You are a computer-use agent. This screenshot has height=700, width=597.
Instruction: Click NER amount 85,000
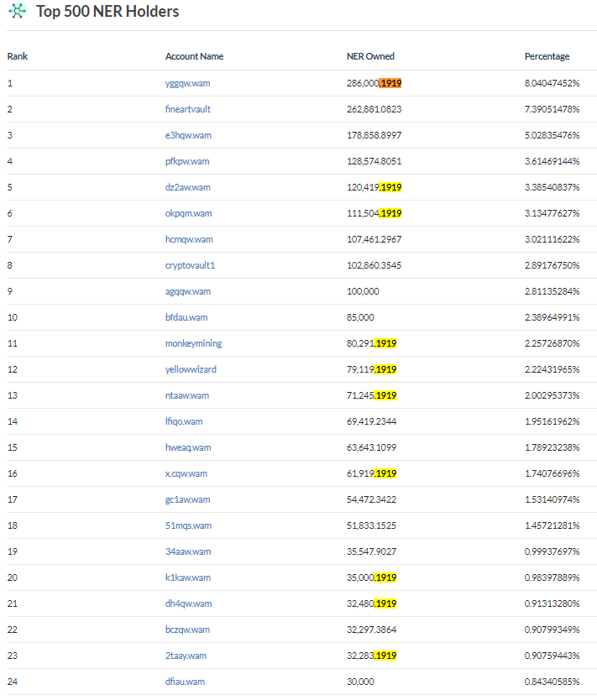(x=360, y=317)
